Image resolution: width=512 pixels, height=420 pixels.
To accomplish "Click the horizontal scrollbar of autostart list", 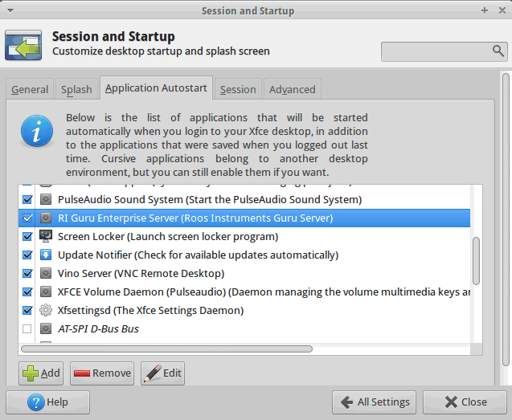I will click(166, 349).
